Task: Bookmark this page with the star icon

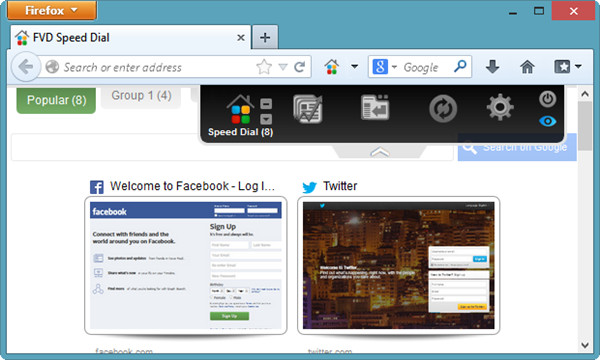Action: tap(264, 67)
